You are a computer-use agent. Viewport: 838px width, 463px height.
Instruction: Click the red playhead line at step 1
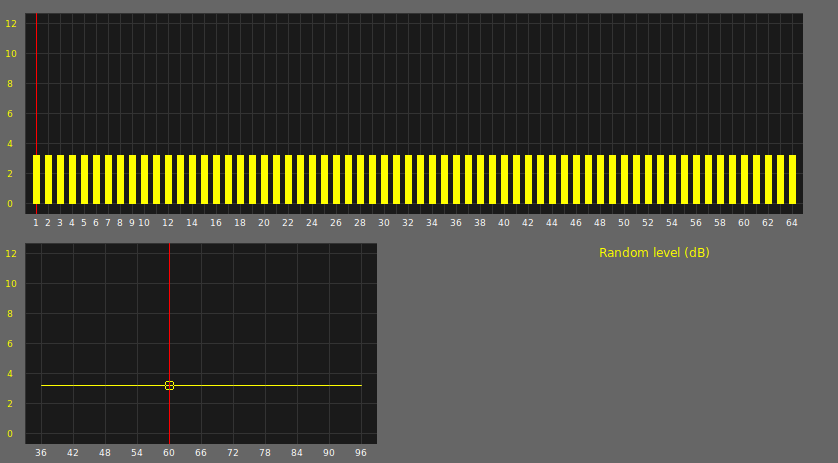click(36, 90)
